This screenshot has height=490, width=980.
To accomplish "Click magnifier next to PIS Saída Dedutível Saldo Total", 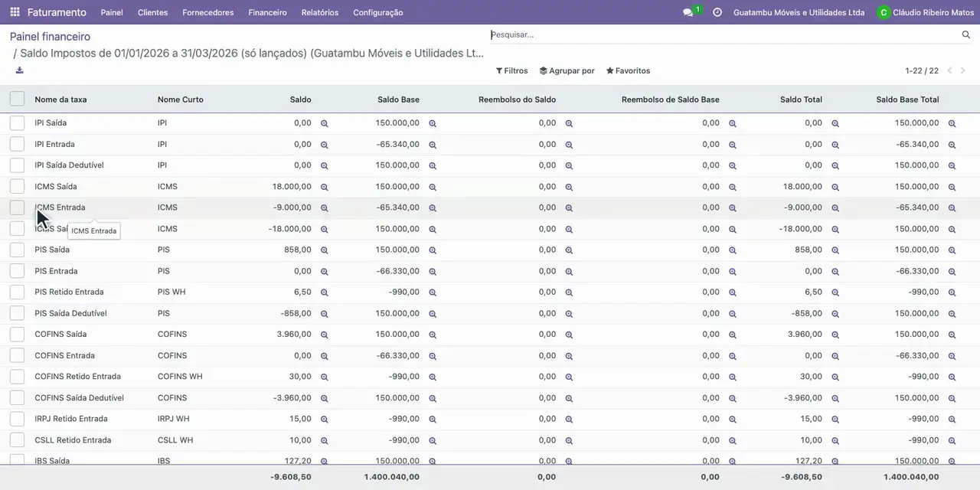I will 835,314.
